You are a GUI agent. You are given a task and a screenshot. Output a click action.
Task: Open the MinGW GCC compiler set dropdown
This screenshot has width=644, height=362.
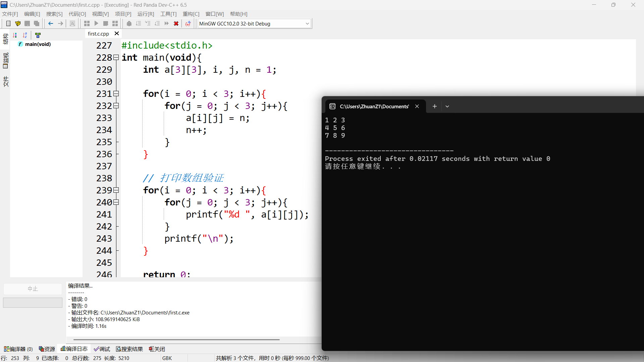[x=307, y=23]
